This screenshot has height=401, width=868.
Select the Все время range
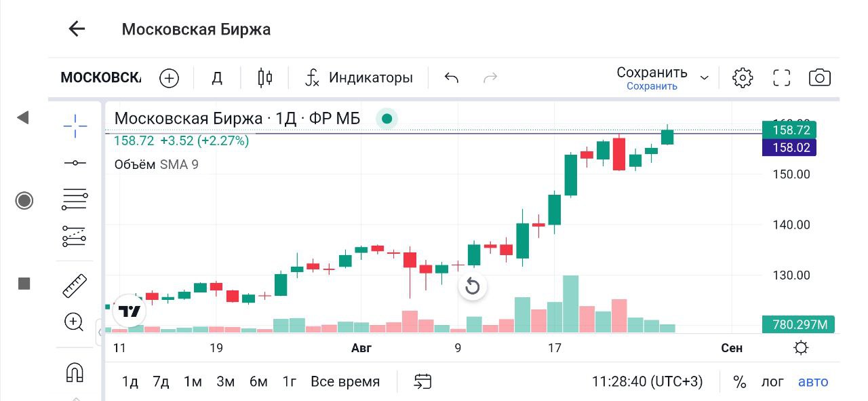click(x=345, y=382)
